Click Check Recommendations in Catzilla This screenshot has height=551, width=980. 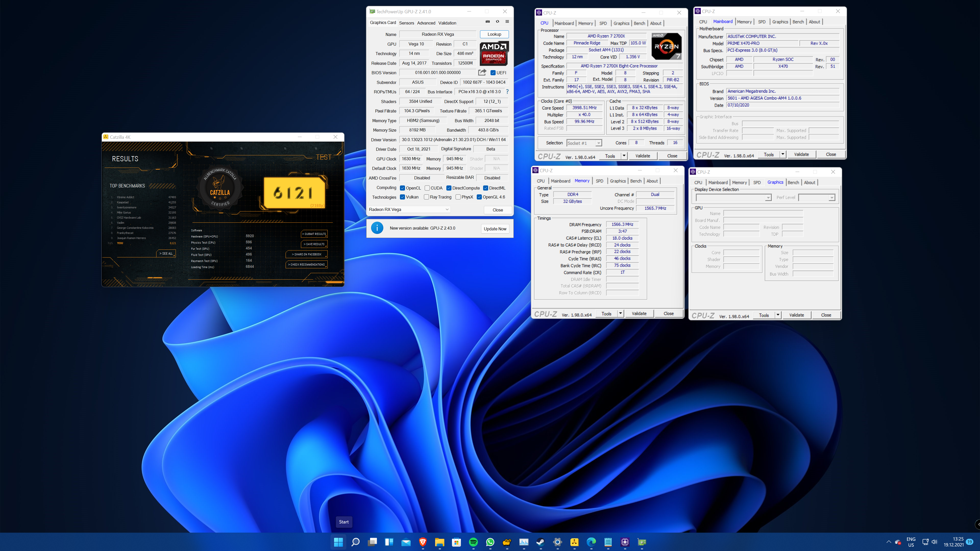pos(306,265)
